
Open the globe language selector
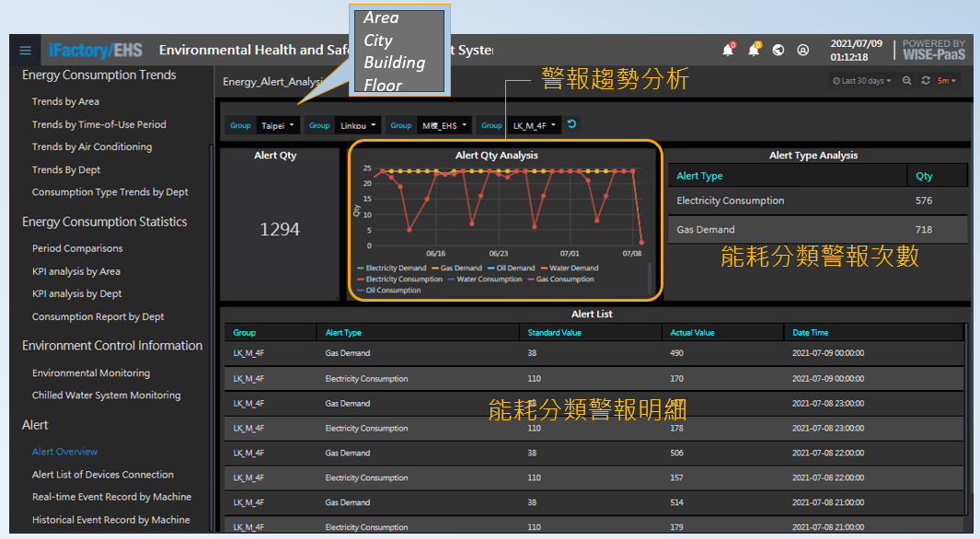click(x=778, y=50)
